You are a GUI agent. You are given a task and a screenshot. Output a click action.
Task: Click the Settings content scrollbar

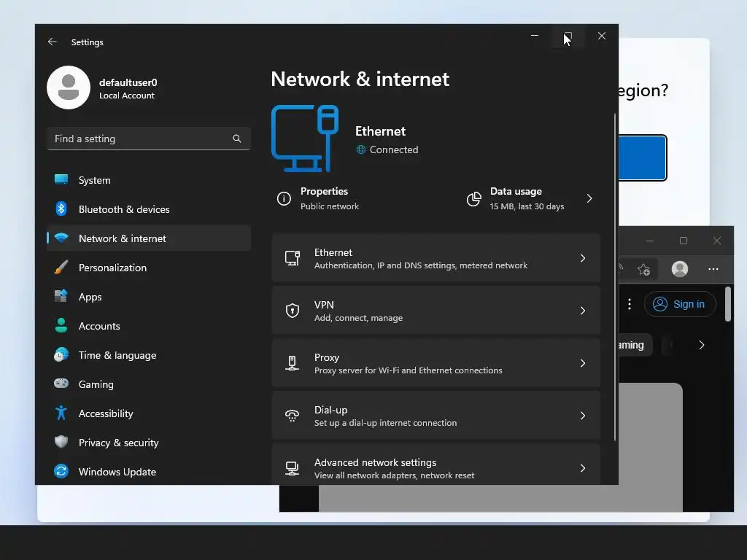614,277
